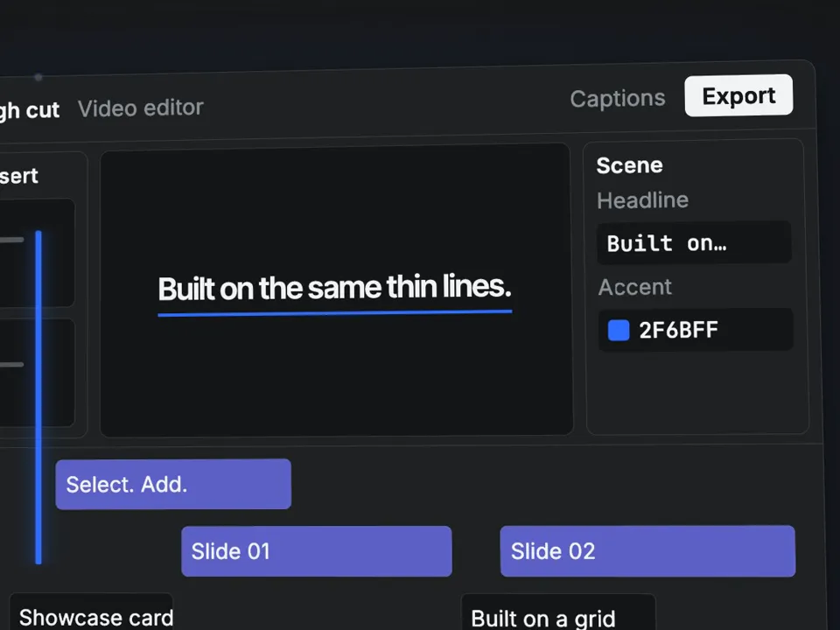Screen dimensions: 840x630
Task: Click the Headline input field
Action: [694, 242]
